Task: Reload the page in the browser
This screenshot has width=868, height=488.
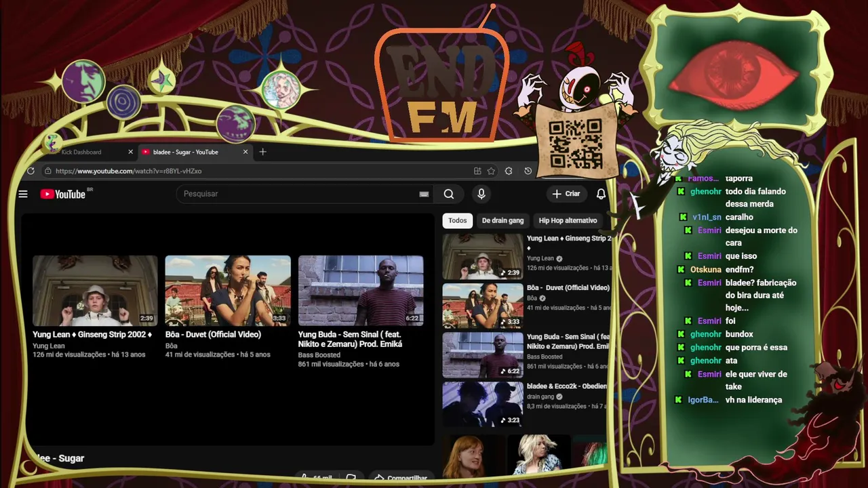Action: point(31,171)
